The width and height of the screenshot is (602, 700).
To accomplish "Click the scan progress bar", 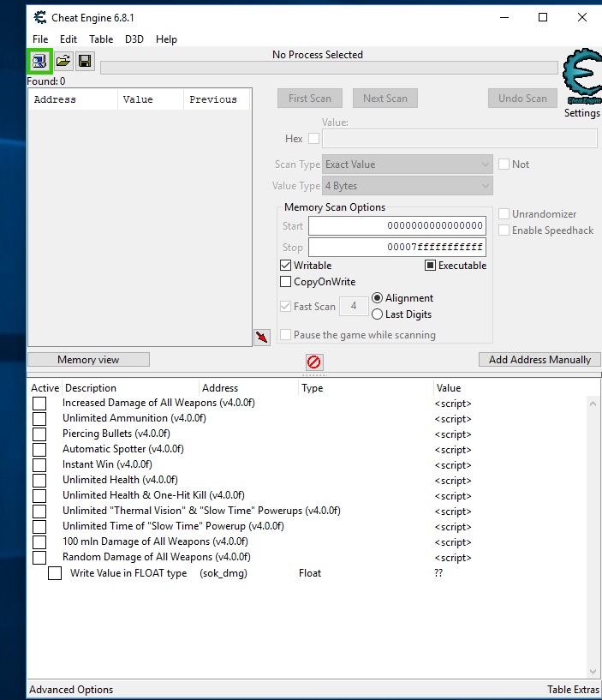I will pyautogui.click(x=329, y=68).
